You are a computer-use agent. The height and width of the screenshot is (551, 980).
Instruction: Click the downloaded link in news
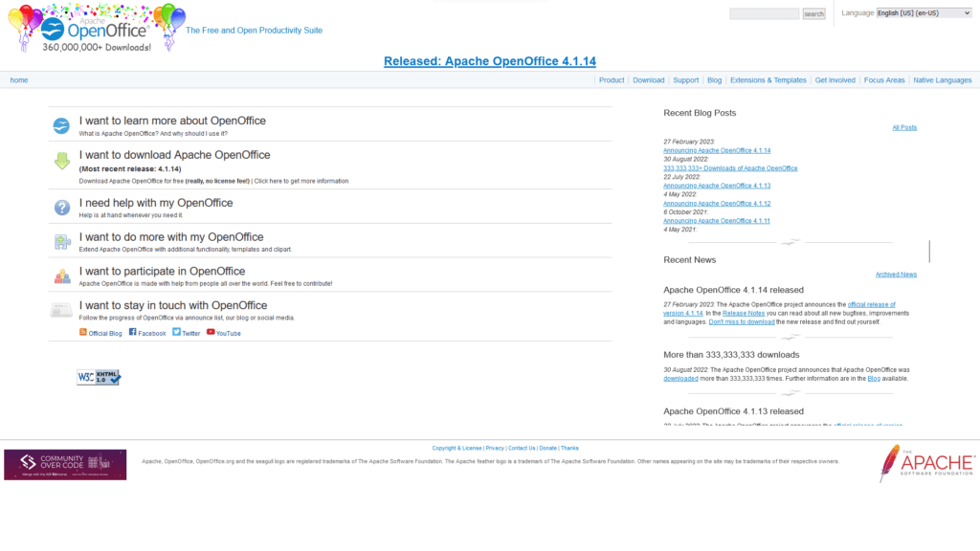(680, 379)
